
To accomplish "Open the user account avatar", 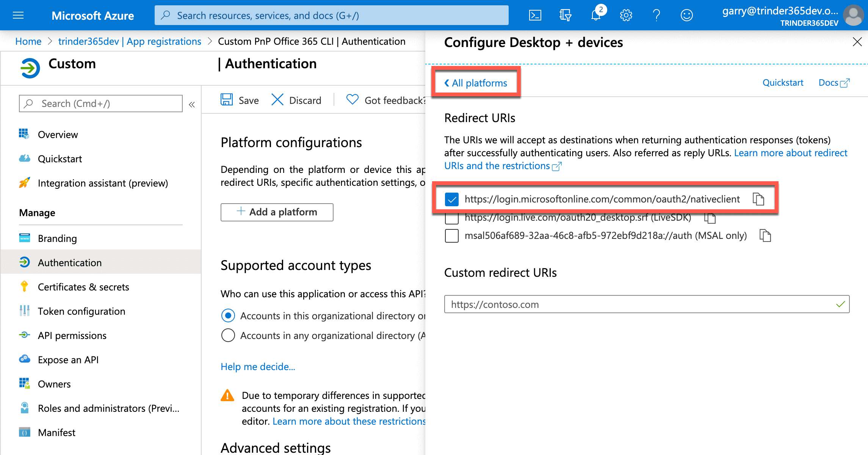I will coord(854,15).
